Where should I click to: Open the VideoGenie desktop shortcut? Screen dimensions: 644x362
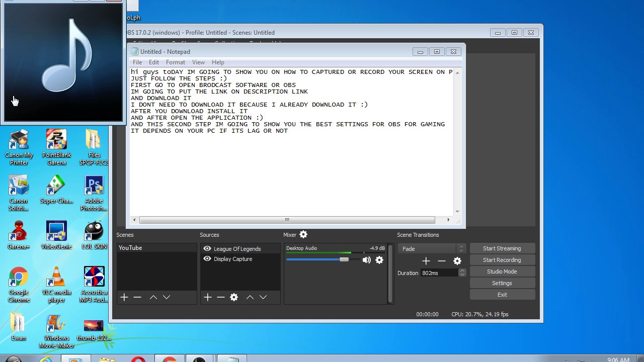[56, 235]
